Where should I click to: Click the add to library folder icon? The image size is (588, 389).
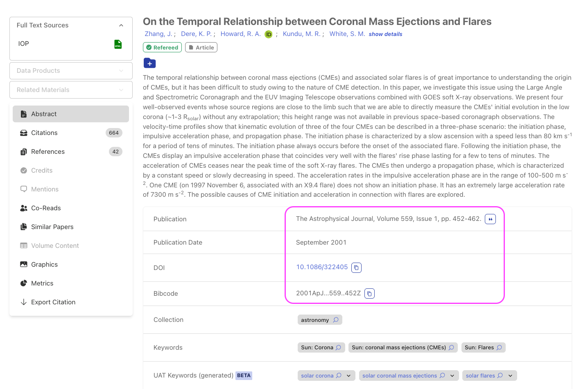pyautogui.click(x=149, y=63)
